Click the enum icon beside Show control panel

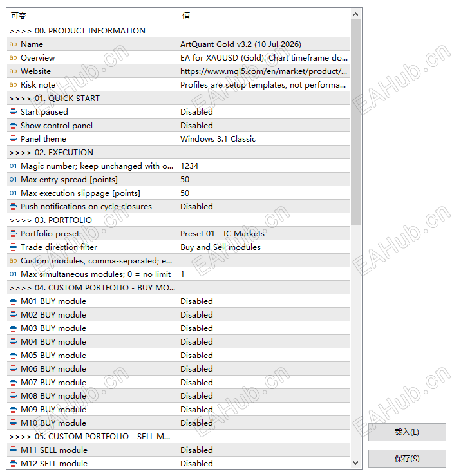tap(13, 125)
